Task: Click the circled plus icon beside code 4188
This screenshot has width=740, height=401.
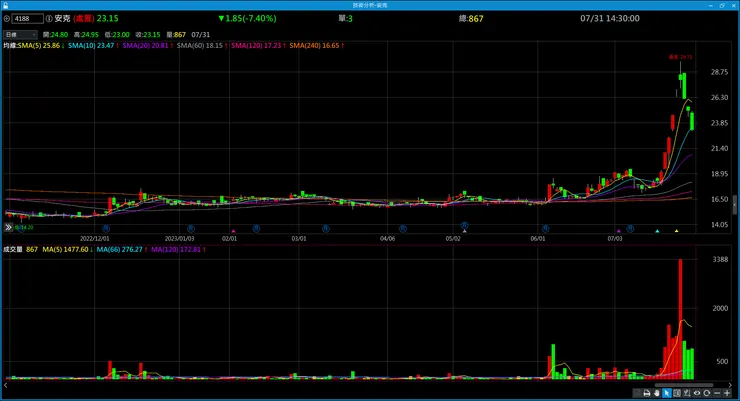Action: pyautogui.click(x=7, y=19)
